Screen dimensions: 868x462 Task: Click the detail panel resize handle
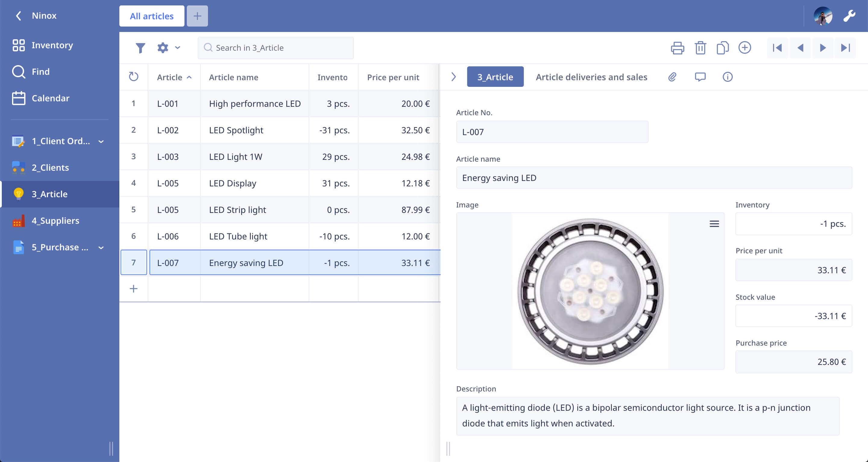click(x=448, y=448)
